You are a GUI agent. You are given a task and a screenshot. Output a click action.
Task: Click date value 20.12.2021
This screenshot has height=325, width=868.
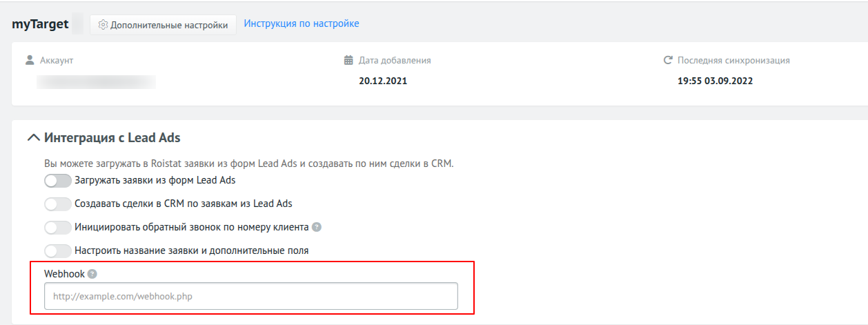click(x=383, y=81)
